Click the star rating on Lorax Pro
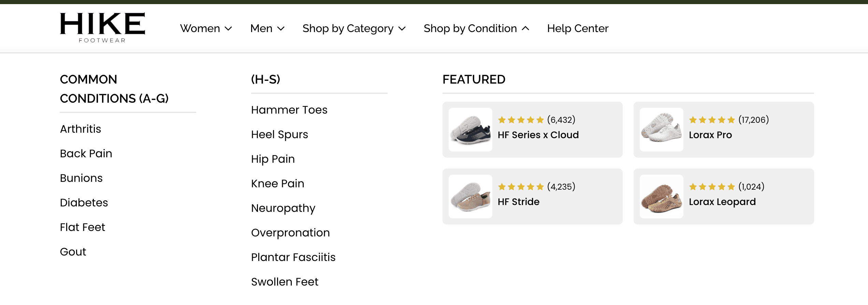This screenshot has height=305, width=868. (x=711, y=120)
